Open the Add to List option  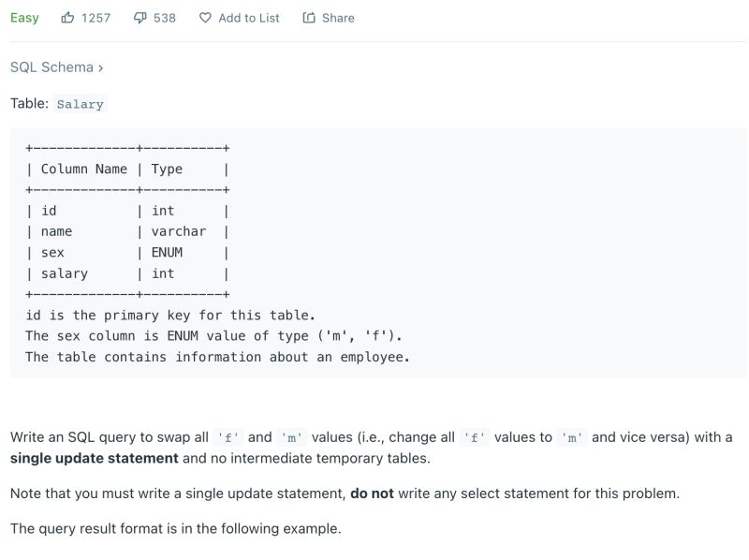(x=248, y=18)
